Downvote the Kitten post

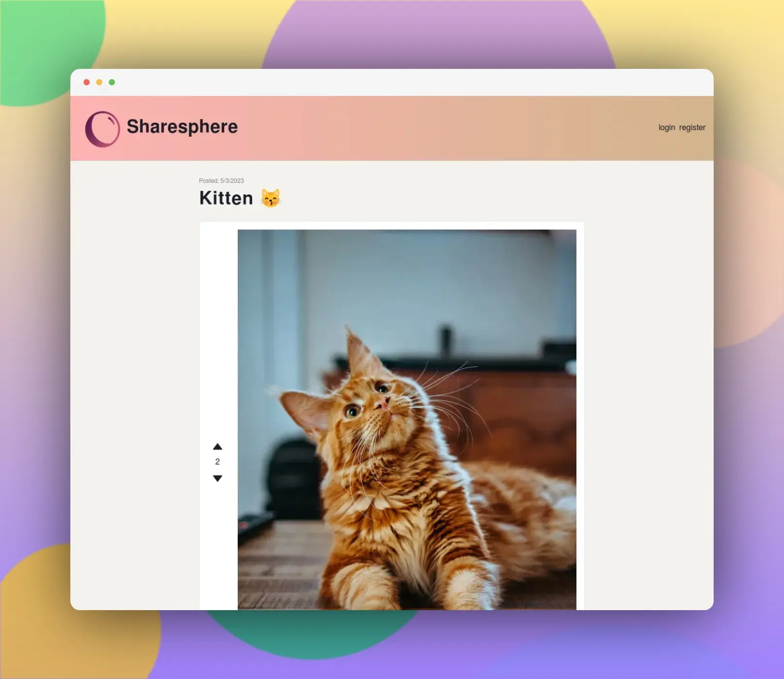coord(217,478)
